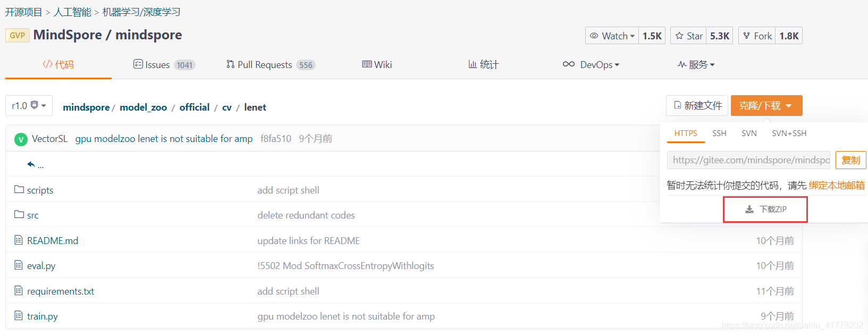
Task: Click the README.md file icon
Action: coord(19,240)
